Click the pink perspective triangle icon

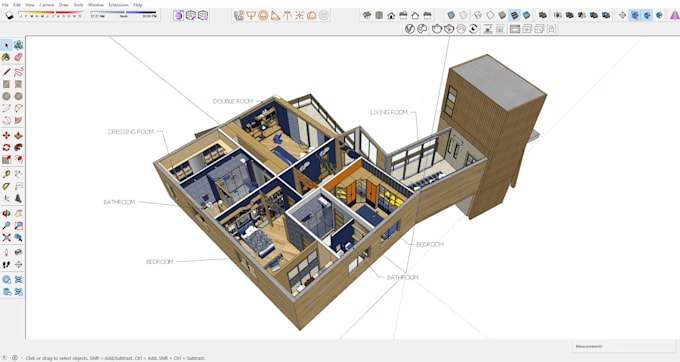click(x=674, y=15)
